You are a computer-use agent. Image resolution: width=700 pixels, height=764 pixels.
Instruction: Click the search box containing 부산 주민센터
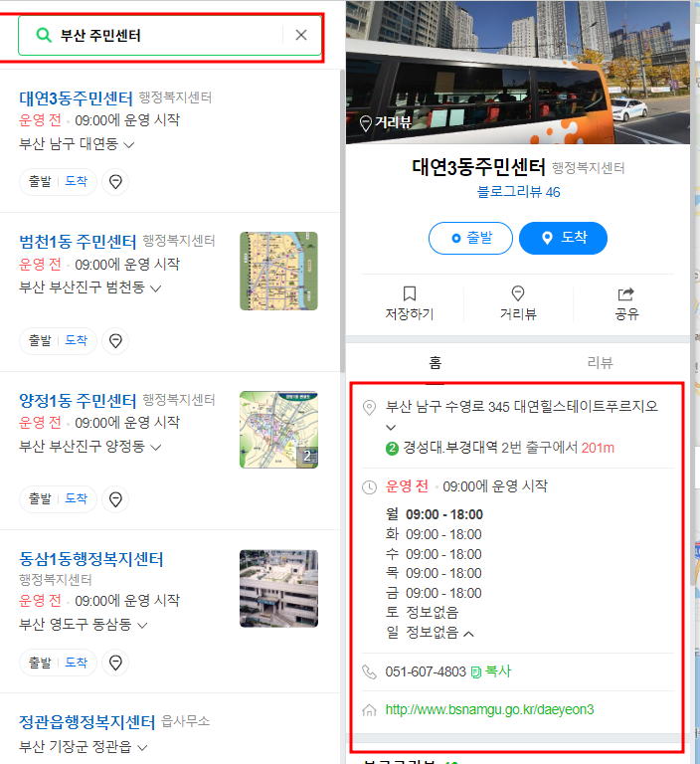point(169,36)
